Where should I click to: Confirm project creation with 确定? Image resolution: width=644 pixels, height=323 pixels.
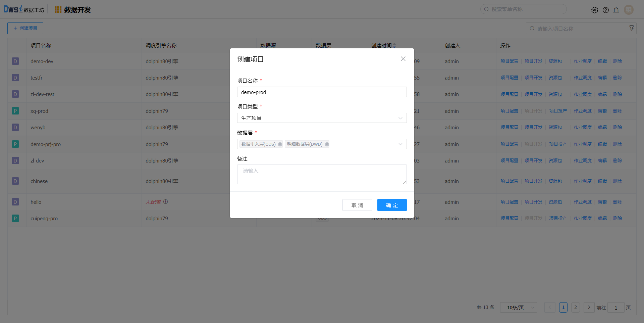pyautogui.click(x=392, y=205)
